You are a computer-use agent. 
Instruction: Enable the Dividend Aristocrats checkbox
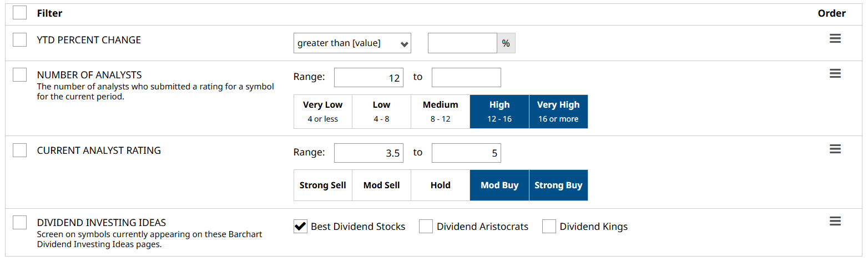(426, 226)
